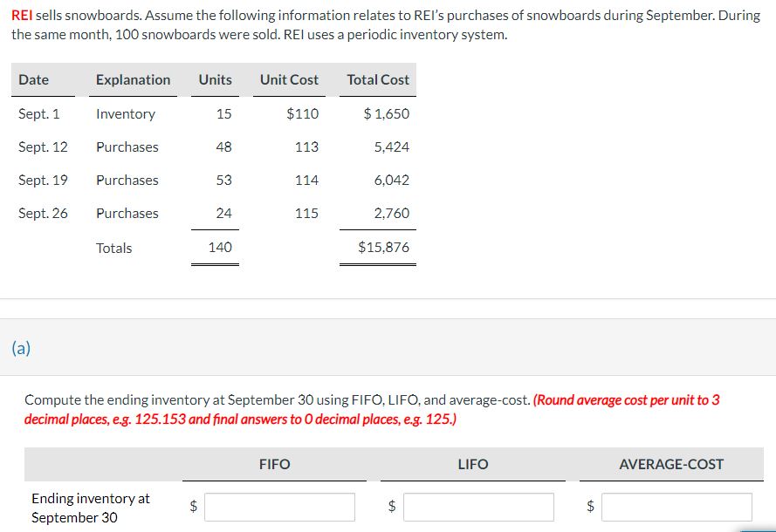Image resolution: width=776 pixels, height=532 pixels.
Task: Select the (a) section heading
Action: (21, 348)
